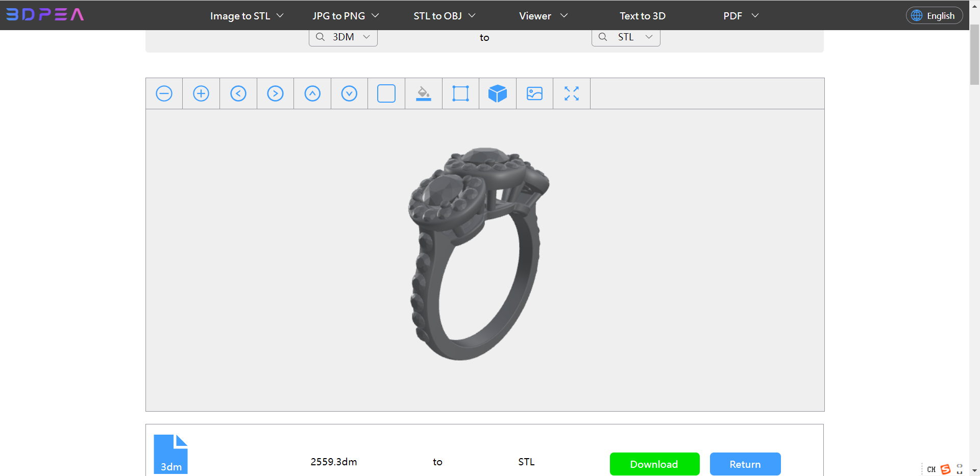The image size is (980, 476).
Task: Enter fullscreen with the expand arrows icon
Action: tap(572, 93)
